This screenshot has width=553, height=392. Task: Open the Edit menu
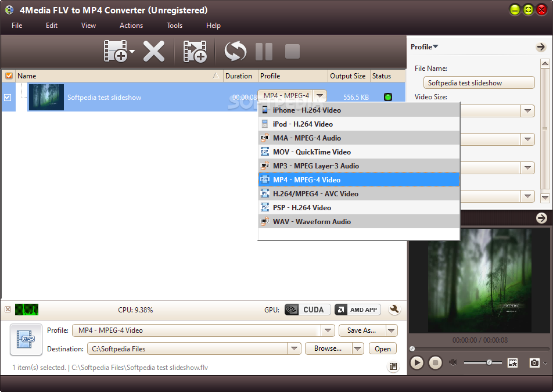coord(52,26)
